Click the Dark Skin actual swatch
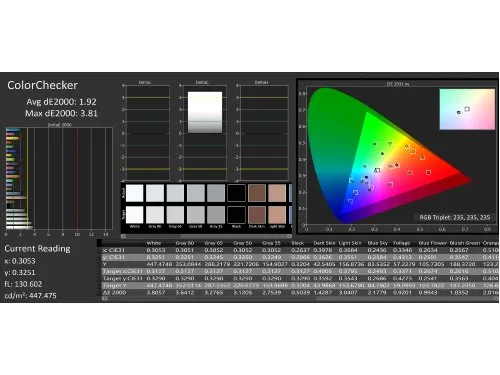 coord(257,193)
